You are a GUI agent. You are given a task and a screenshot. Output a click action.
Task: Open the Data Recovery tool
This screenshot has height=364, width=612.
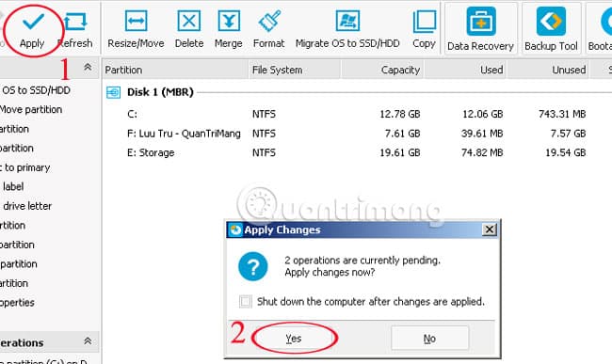point(481,22)
